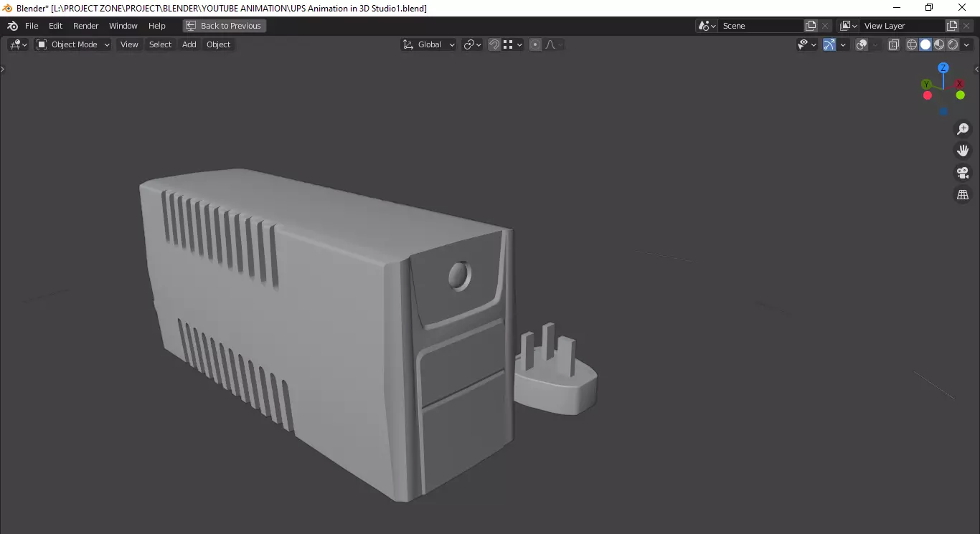The image size is (980, 534).
Task: Open the Help menu
Action: [156, 26]
